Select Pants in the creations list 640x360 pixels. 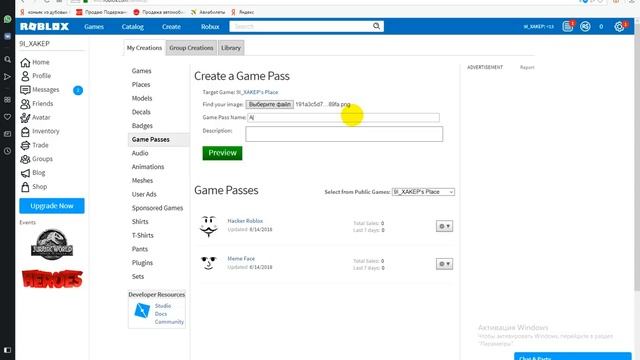[140, 249]
